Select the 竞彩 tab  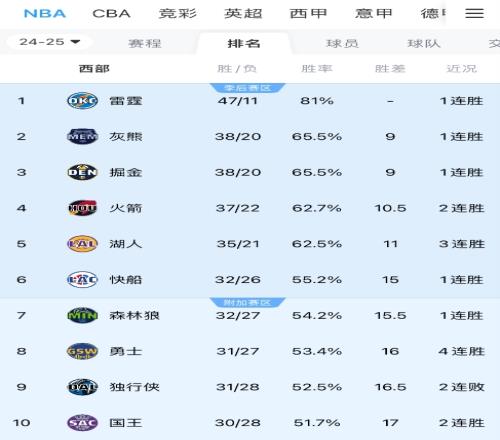coord(178,14)
